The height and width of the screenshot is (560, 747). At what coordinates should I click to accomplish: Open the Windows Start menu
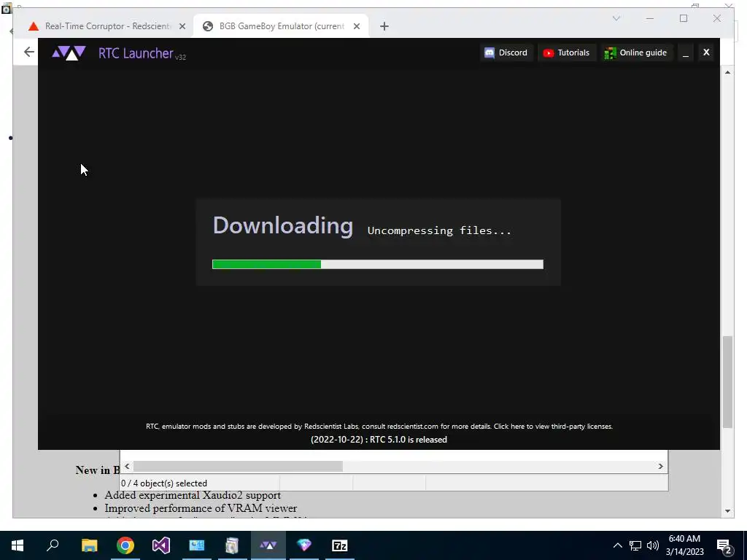pos(18,545)
